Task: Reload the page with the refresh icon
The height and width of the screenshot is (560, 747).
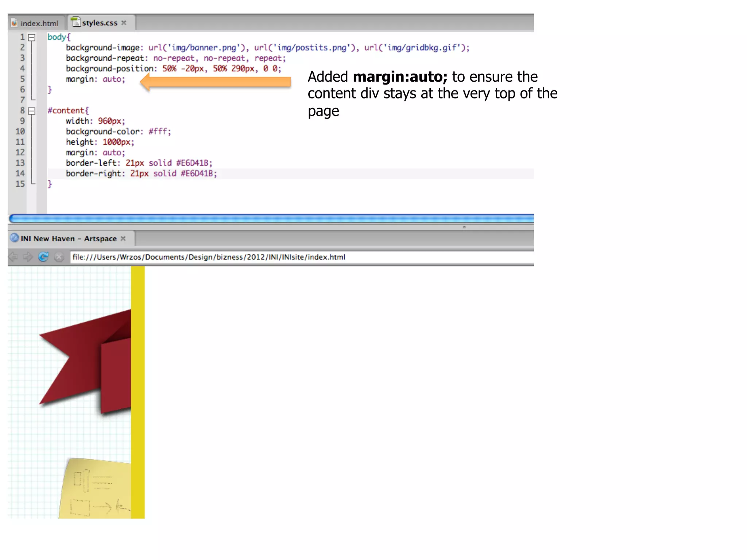Action: coord(43,257)
